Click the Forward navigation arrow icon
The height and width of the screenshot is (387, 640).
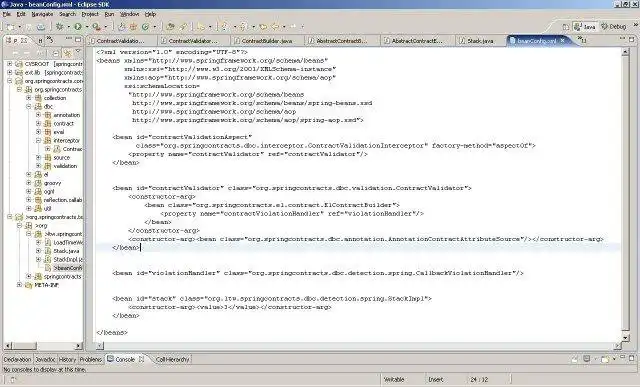point(293,27)
